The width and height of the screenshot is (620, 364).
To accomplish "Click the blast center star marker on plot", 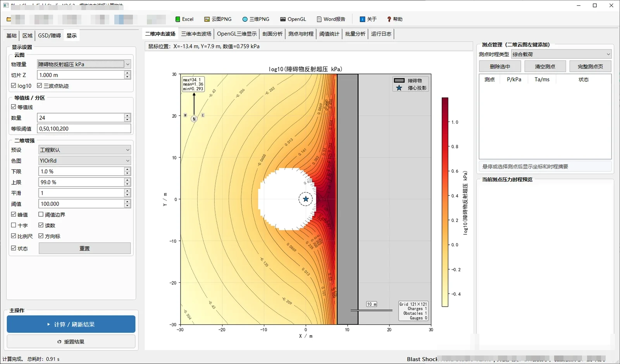I will [x=306, y=199].
